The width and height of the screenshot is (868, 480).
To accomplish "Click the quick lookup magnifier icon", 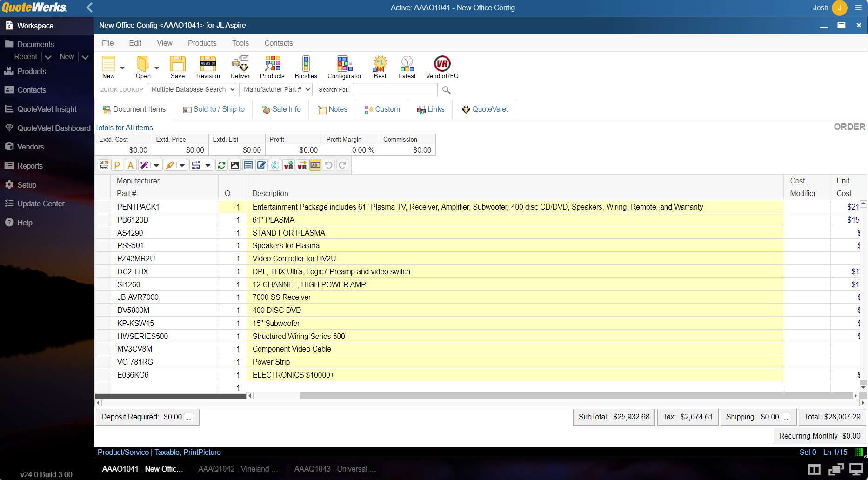I will [x=446, y=90].
